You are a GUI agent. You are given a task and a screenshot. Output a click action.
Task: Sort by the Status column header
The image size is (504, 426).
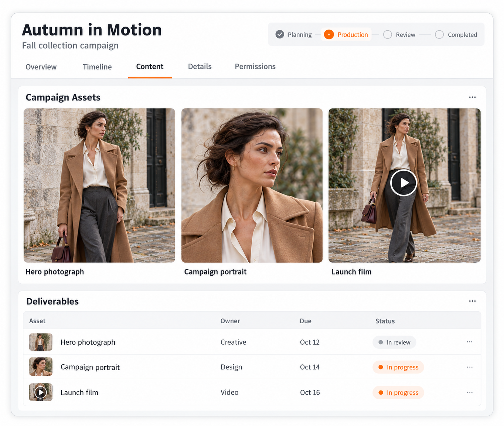pyautogui.click(x=385, y=321)
